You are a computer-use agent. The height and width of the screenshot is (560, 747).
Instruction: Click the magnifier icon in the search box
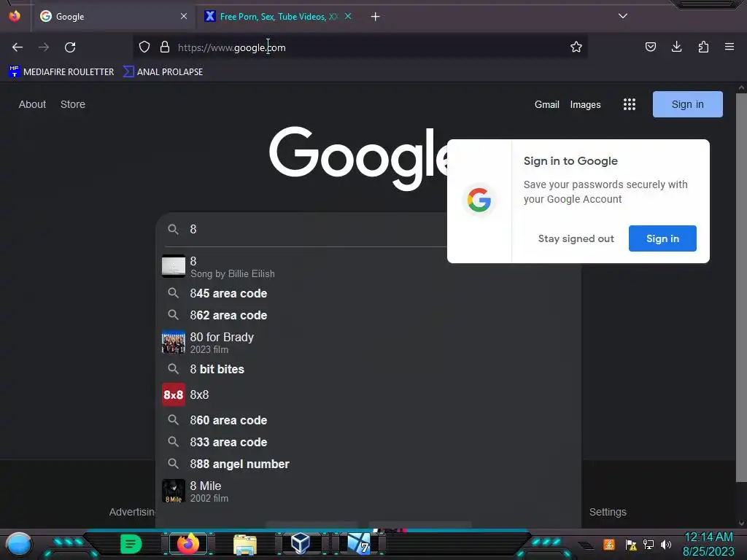174,230
